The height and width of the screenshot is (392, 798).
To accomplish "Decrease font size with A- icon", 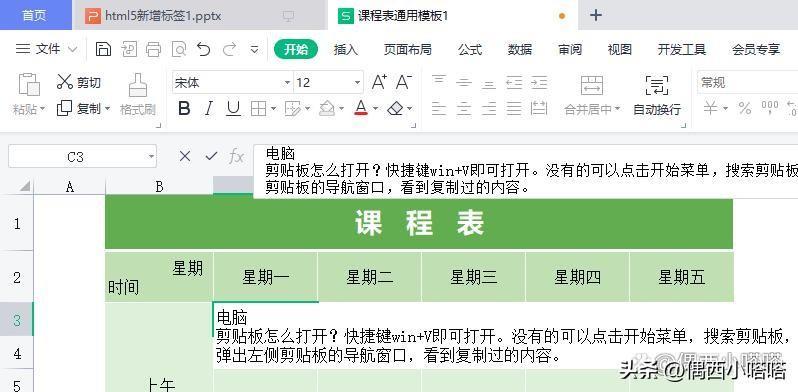I will pyautogui.click(x=404, y=82).
